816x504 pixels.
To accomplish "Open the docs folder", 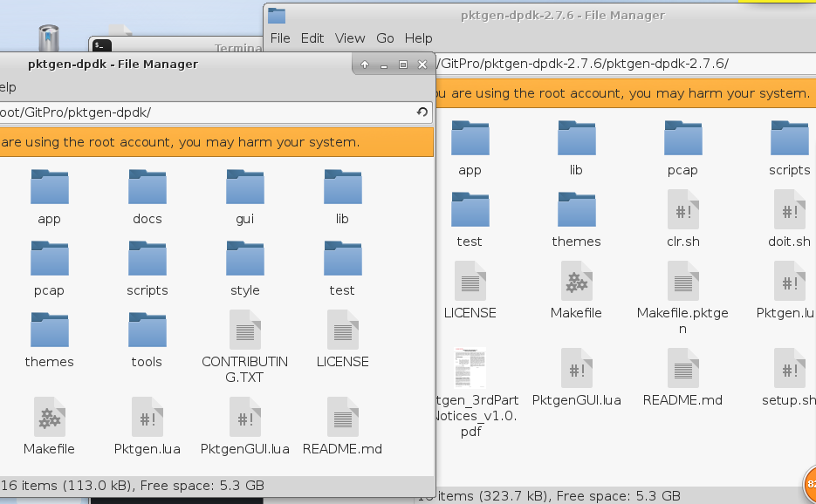I will pyautogui.click(x=147, y=187).
